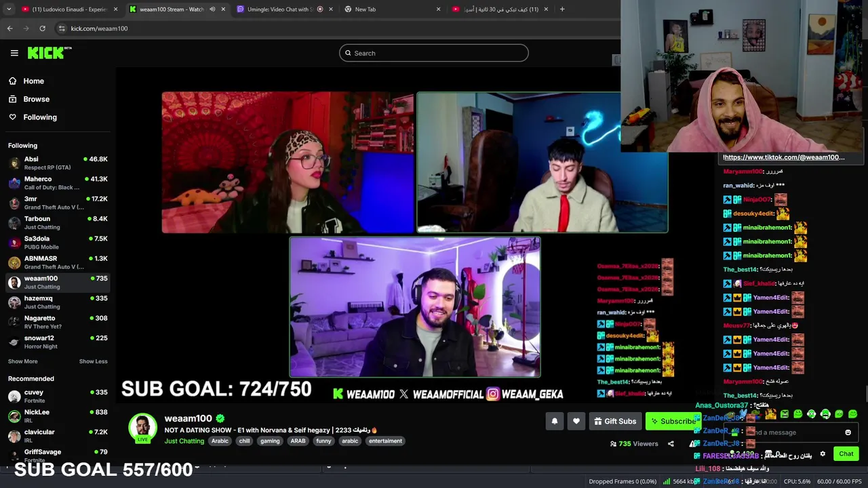Open the weaam100 TikTok link in chat
This screenshot has height=488, width=868.
point(784,157)
